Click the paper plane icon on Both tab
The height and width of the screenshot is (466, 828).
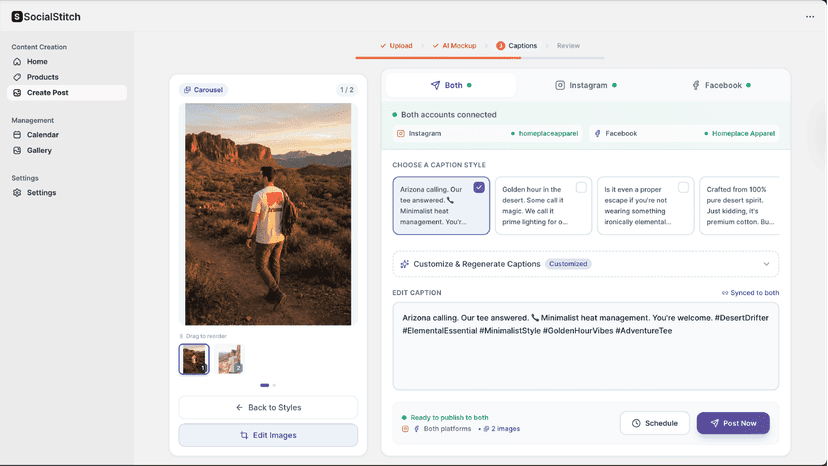point(435,85)
